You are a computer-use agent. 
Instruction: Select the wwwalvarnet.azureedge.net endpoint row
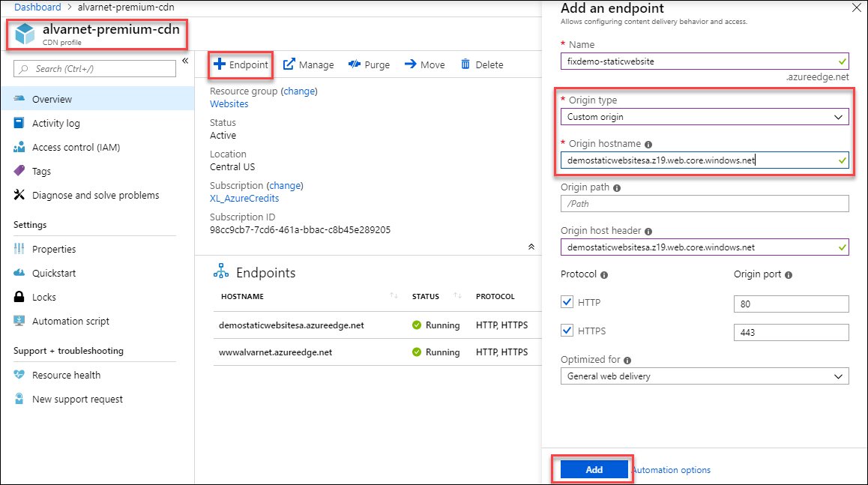[x=378, y=352]
